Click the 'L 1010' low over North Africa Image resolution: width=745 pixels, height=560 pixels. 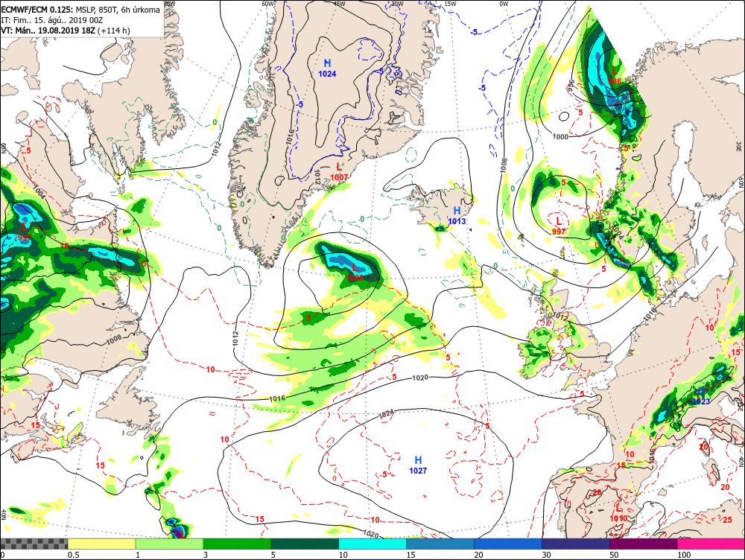pos(618,513)
